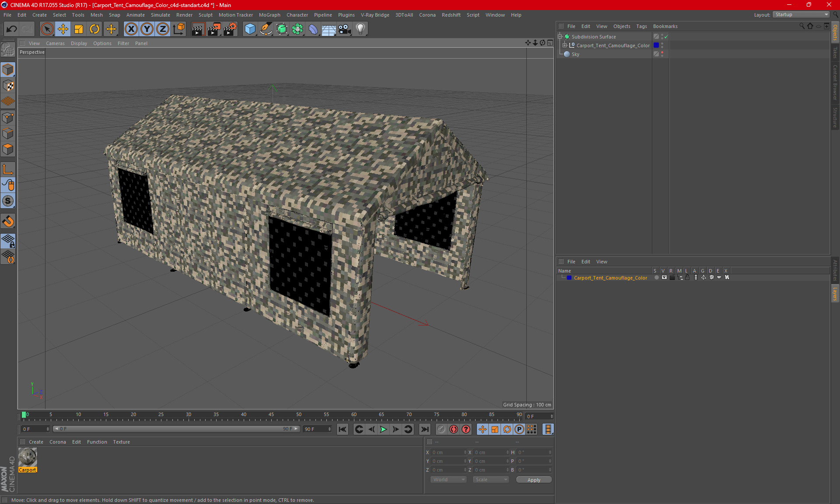Toggle Autokeying record button
Viewport: 840px width, 504px height.
[x=454, y=429]
